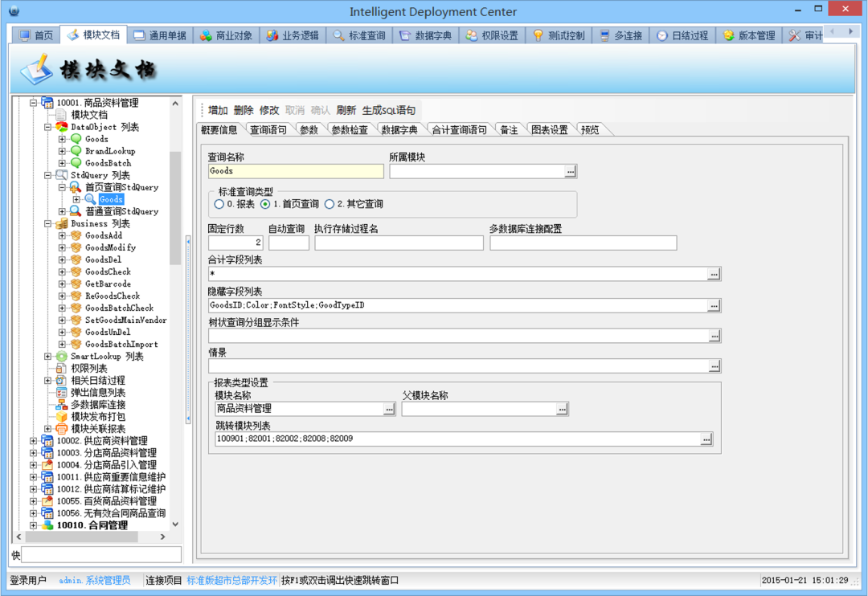The height and width of the screenshot is (596, 868).
Task: Click the 10004 分店商品引入管理 icon
Action: (x=47, y=465)
